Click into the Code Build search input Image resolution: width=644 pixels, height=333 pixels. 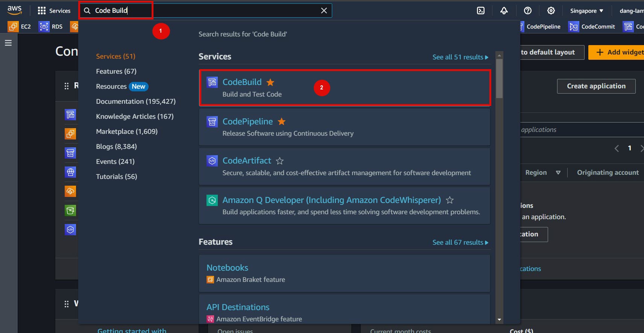(205, 11)
